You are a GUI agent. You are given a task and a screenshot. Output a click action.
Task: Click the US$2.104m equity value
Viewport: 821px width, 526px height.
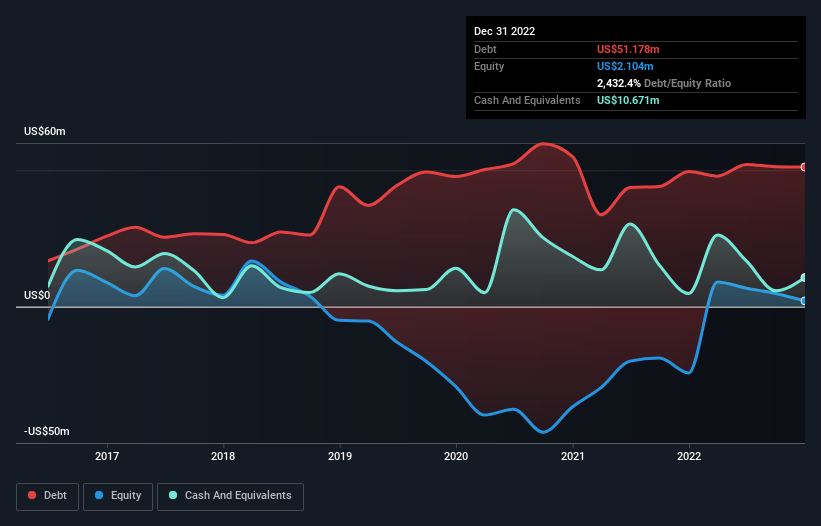click(625, 66)
